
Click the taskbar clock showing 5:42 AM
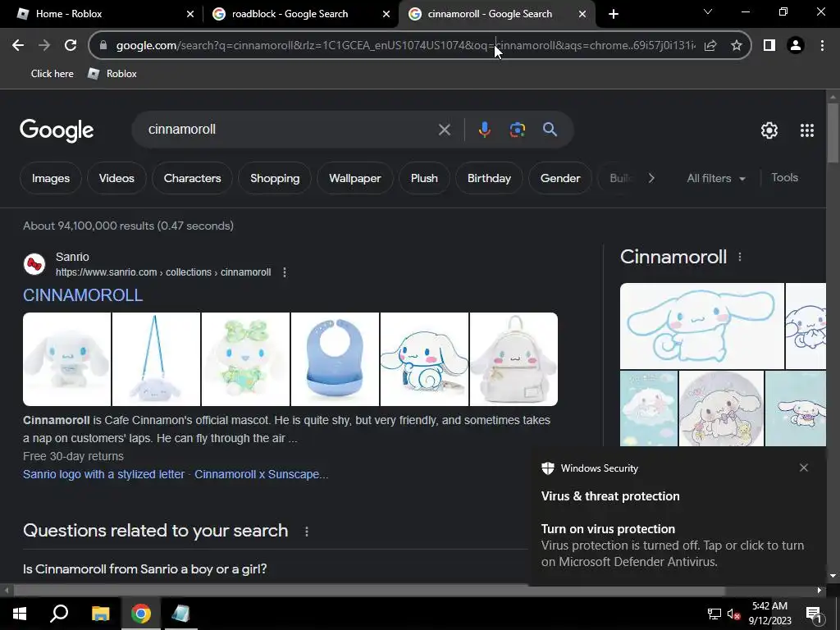point(769,614)
